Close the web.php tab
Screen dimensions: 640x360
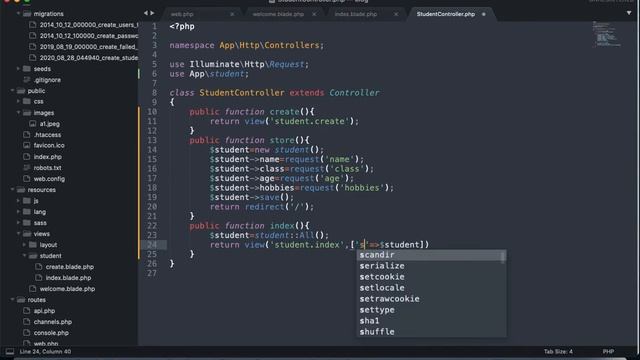pos(232,14)
